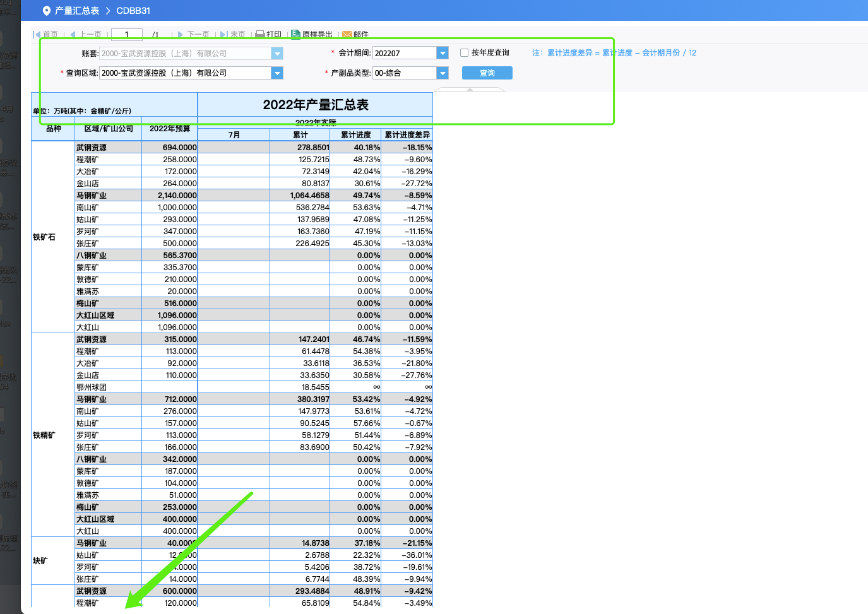Viewport: 868px width, 614px height.
Task: Click the 区域/矿山公司 column header
Action: pyautogui.click(x=109, y=129)
